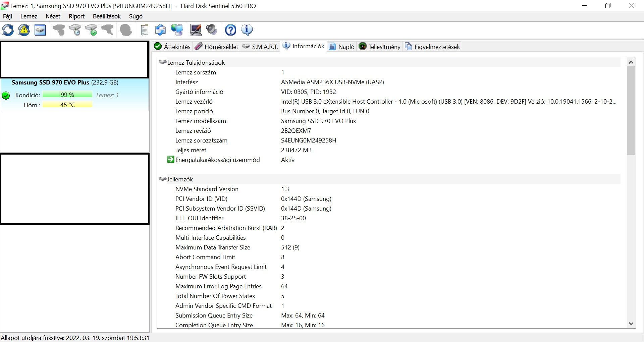Click the green check health icon beside Kondíció

point(6,96)
